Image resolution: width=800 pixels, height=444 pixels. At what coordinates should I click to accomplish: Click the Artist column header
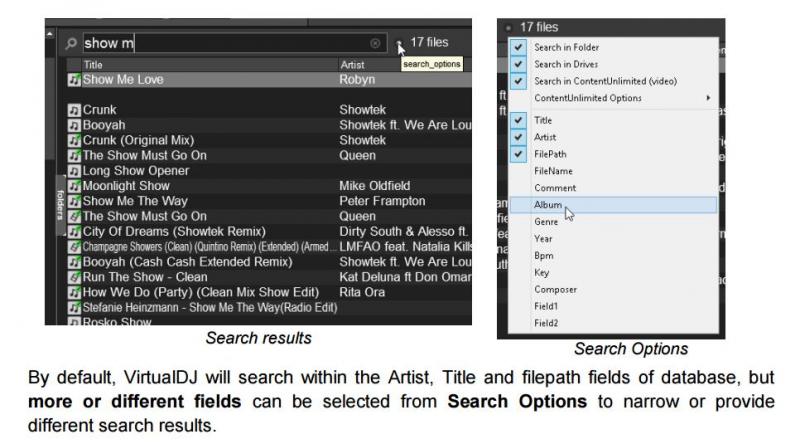point(352,64)
